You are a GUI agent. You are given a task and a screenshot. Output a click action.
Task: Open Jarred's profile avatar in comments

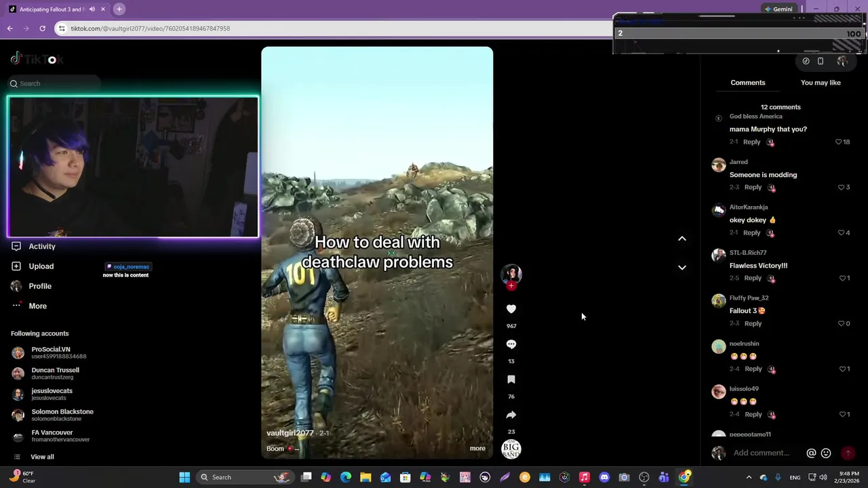pos(718,165)
